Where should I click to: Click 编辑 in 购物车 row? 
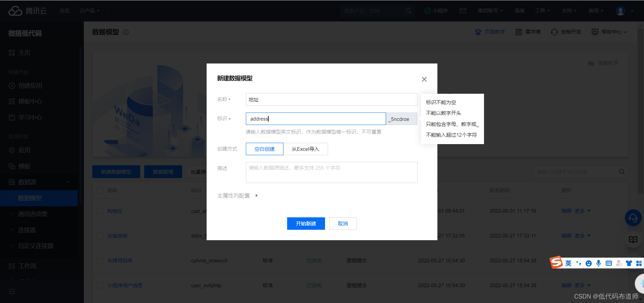pyautogui.click(x=566, y=211)
